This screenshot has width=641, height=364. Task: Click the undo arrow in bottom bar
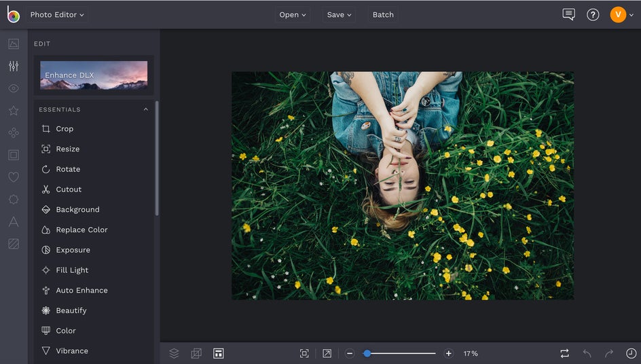tap(587, 353)
